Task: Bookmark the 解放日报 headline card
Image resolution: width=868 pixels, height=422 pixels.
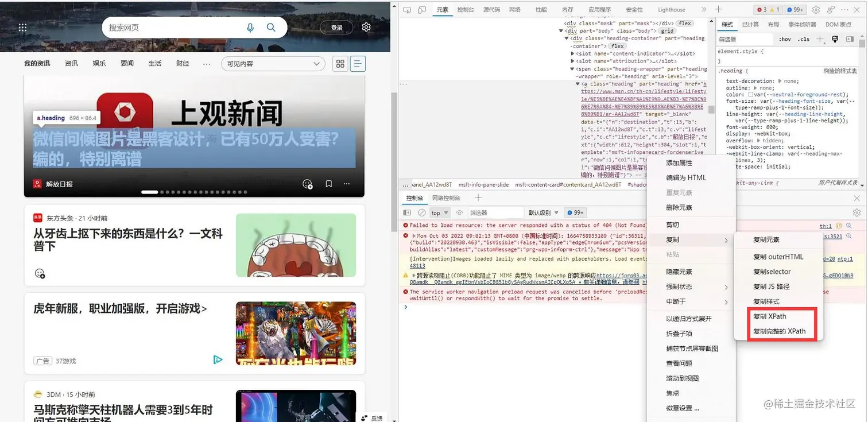Action: pyautogui.click(x=329, y=184)
